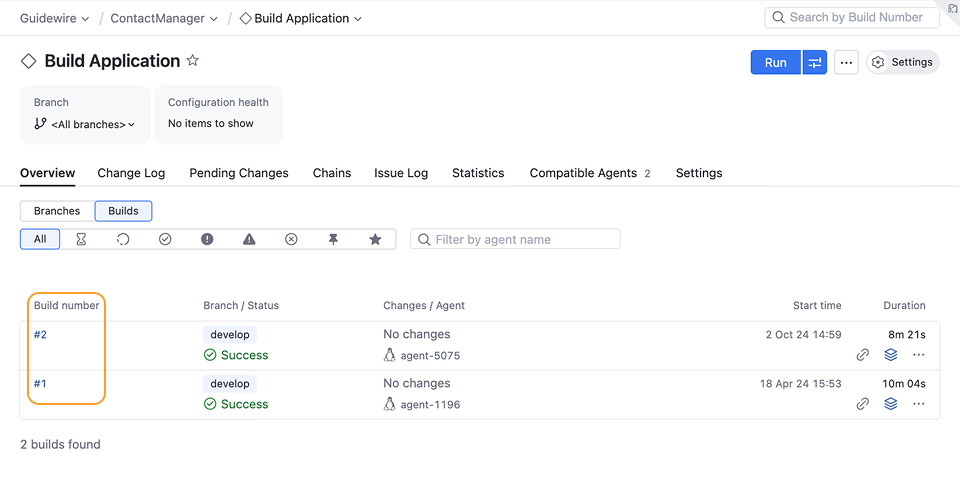Filter builds by failed exclamation circle icon

point(207,239)
